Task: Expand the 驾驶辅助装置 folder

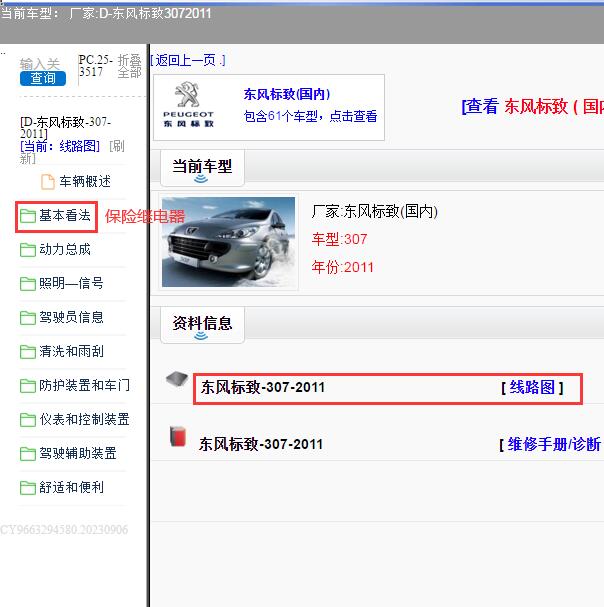Action: [x=78, y=453]
